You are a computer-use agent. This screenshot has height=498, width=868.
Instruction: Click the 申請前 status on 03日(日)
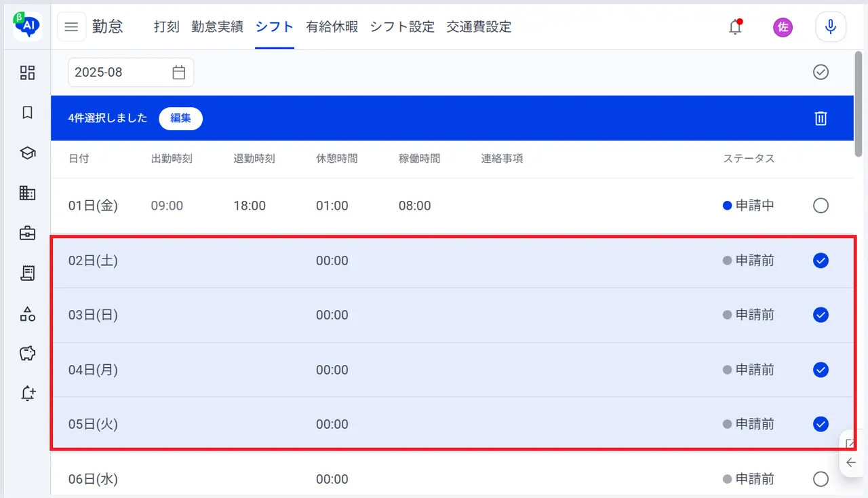tap(749, 315)
